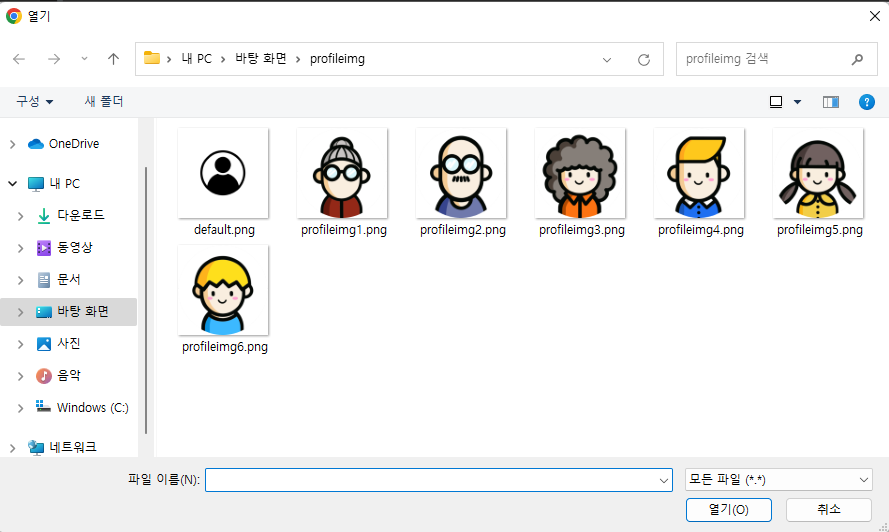Create a folder with 새 폴더

pyautogui.click(x=104, y=102)
